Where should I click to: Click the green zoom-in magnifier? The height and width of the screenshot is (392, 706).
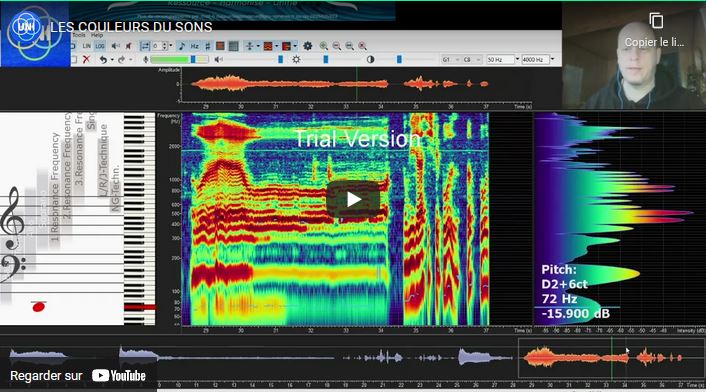(x=324, y=46)
